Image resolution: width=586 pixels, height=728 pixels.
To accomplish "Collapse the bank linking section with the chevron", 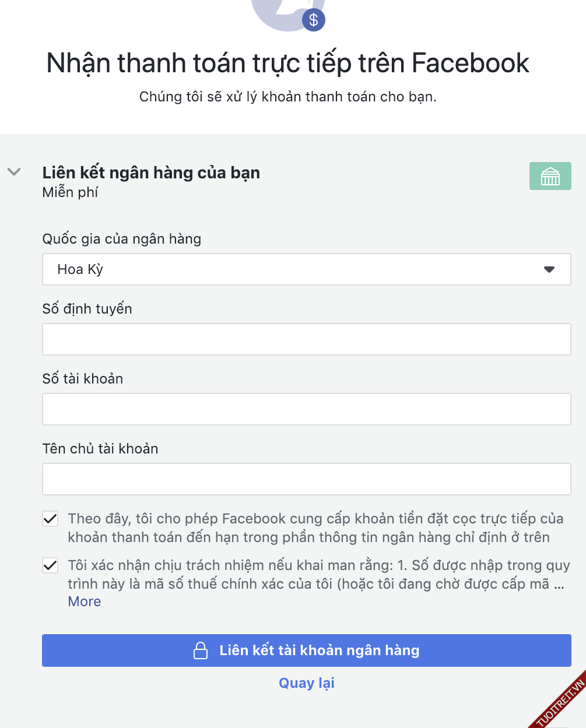I will point(14,172).
